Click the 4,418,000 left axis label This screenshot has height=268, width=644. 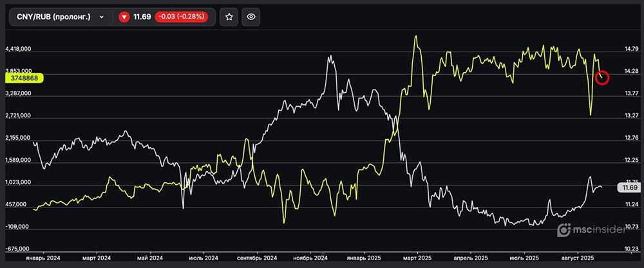[x=18, y=50]
